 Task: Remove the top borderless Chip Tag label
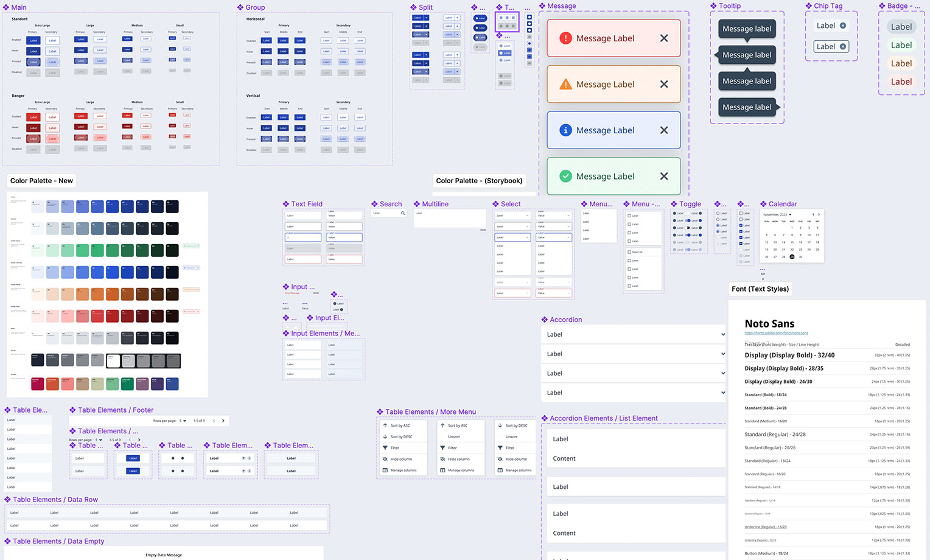(843, 26)
